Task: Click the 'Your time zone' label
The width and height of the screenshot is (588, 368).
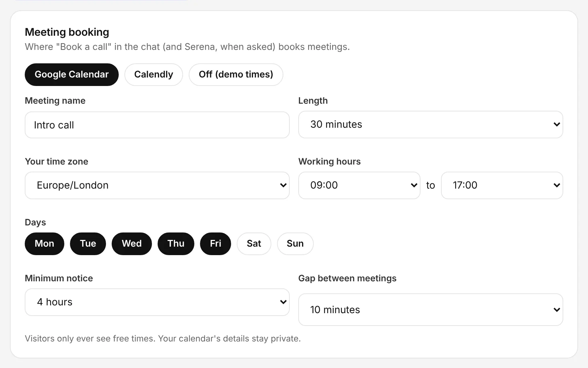Action: [x=57, y=162]
